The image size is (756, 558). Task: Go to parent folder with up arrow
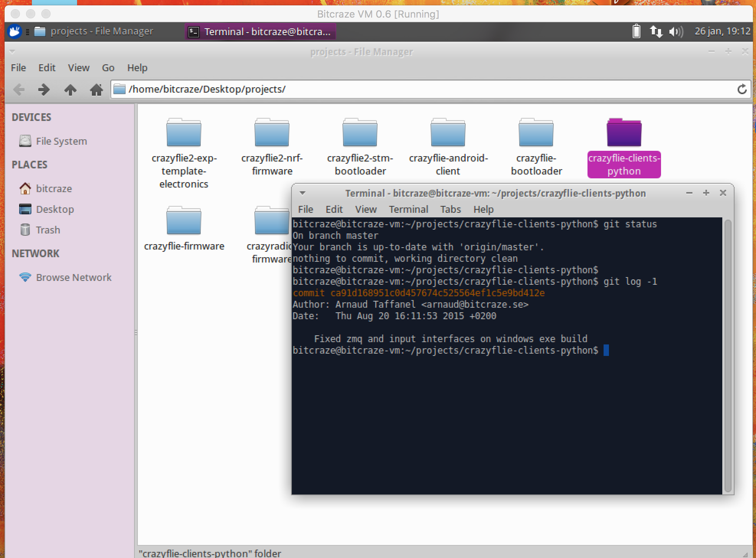point(70,90)
